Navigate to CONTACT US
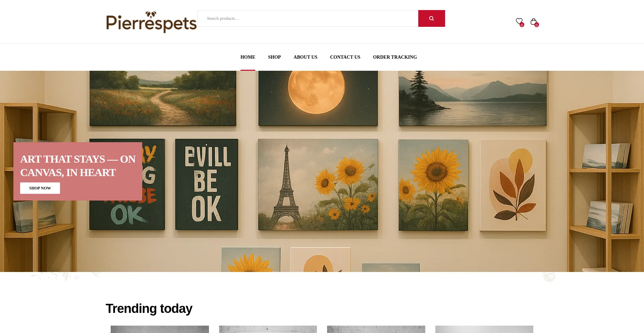Screen dimensions: 644x333 (x=345, y=57)
